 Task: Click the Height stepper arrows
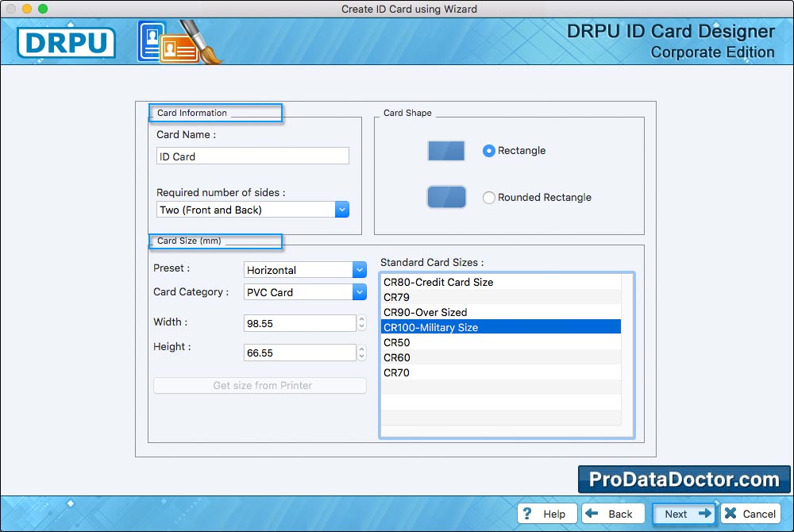[x=362, y=353]
